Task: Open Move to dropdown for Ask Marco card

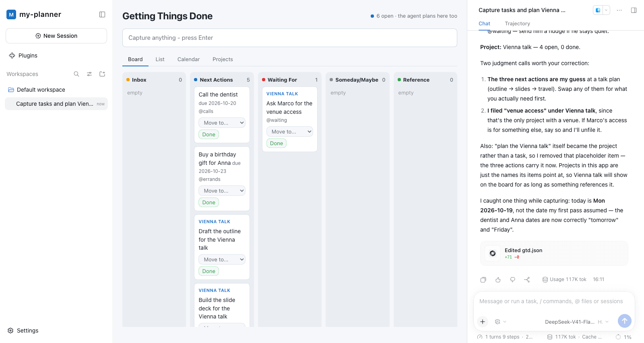Action: (x=289, y=131)
